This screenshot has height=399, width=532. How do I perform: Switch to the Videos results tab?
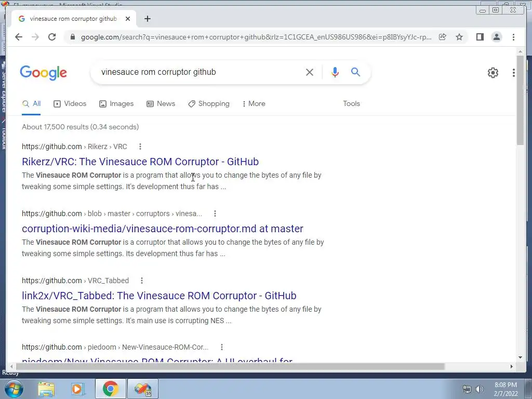[x=70, y=103]
